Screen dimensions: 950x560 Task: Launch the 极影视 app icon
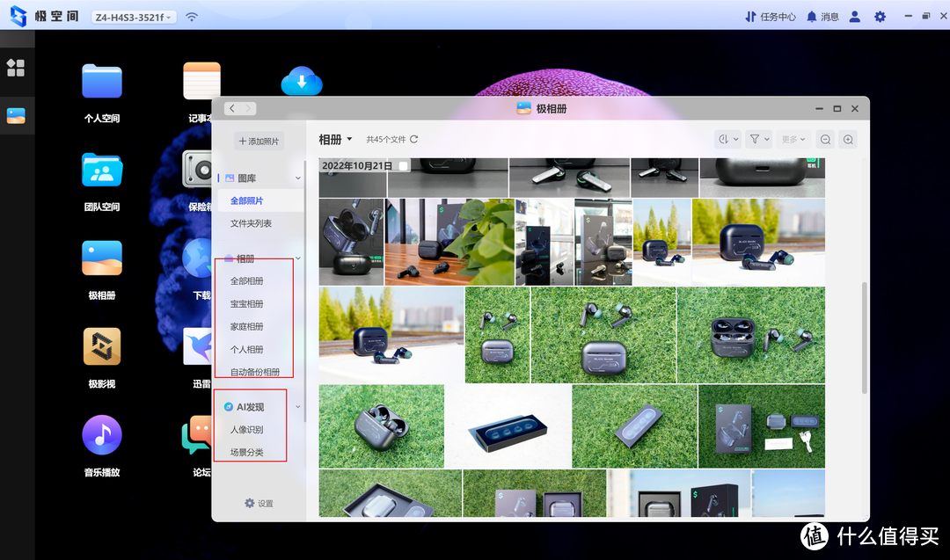pos(102,347)
